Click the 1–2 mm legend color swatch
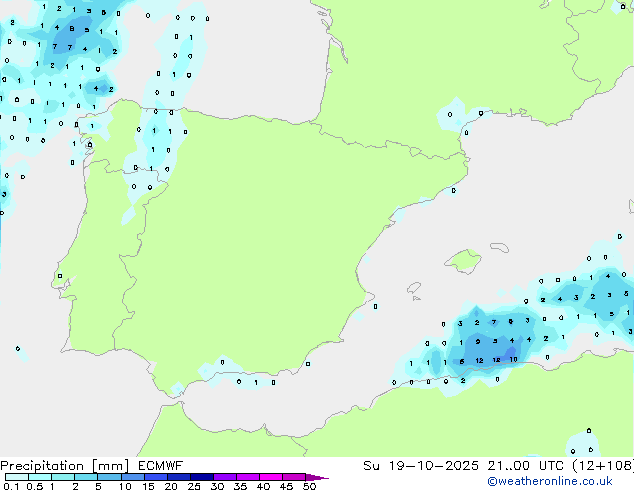Image resolution: width=634 pixels, height=490 pixels. tap(63, 477)
